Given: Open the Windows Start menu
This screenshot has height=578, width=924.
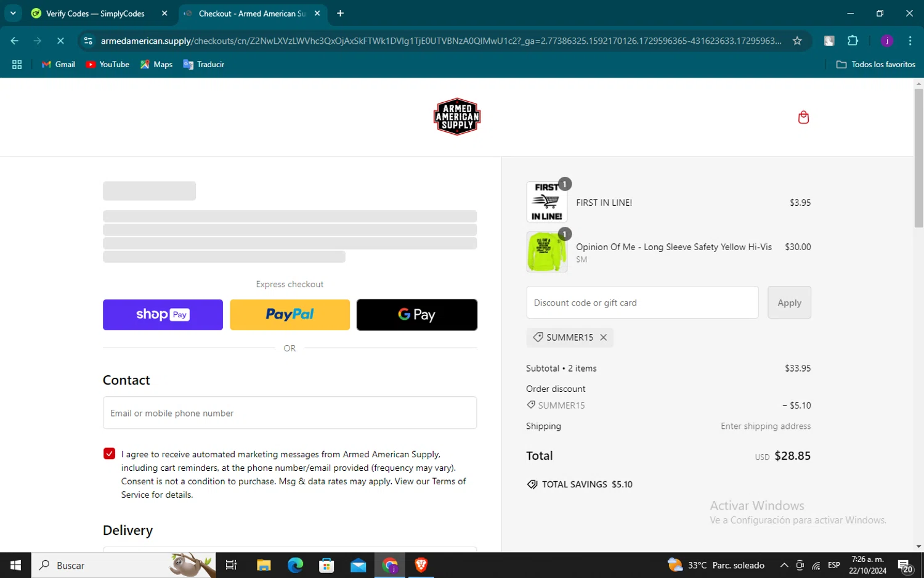Looking at the screenshot, I should click(15, 565).
